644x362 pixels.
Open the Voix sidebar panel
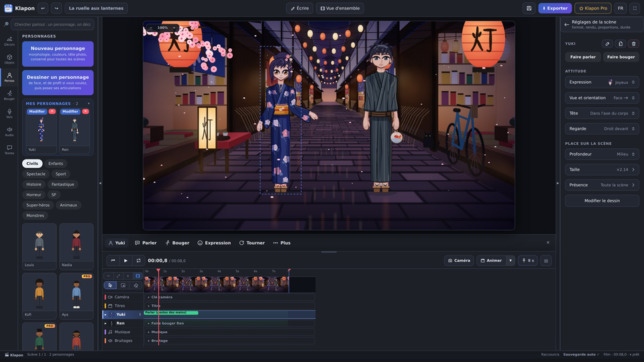(x=9, y=113)
